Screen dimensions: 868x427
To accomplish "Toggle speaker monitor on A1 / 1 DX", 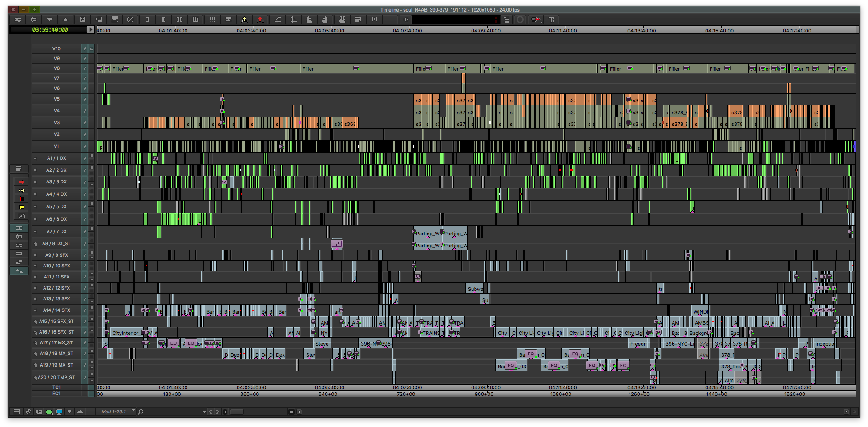I will pos(36,158).
